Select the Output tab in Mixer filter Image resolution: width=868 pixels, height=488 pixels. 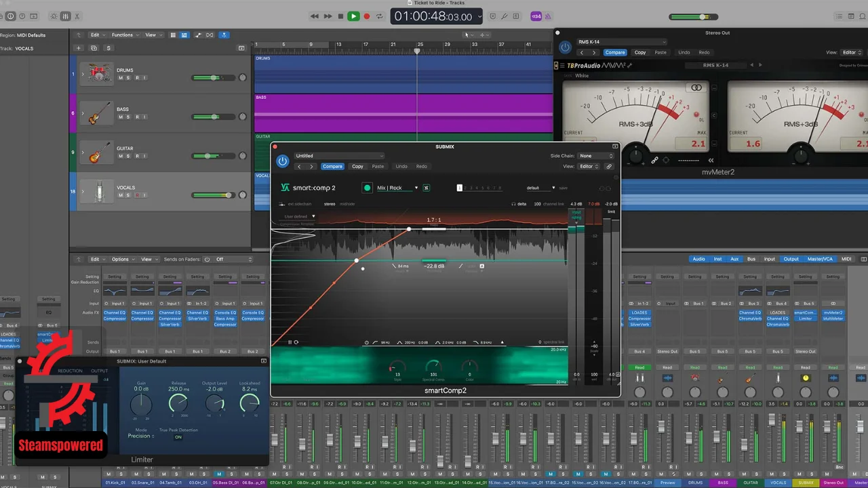[791, 259]
